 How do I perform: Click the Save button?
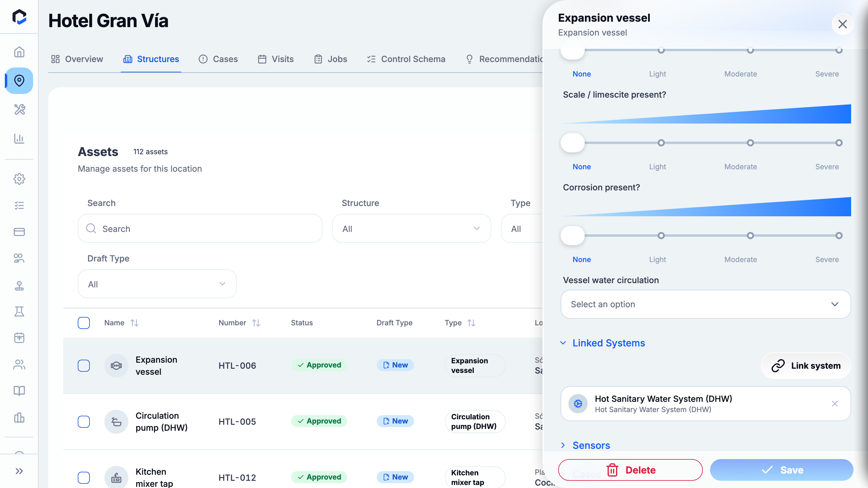pyautogui.click(x=782, y=470)
